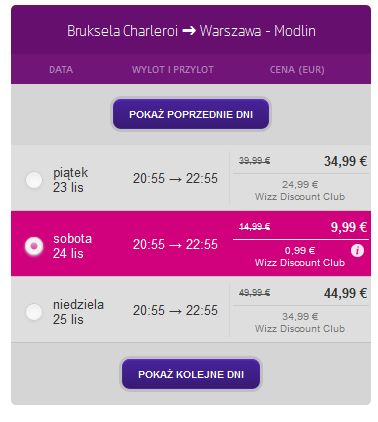Click the WYLOT I PRZYLOT column header
The image size is (378, 422).
[173, 70]
